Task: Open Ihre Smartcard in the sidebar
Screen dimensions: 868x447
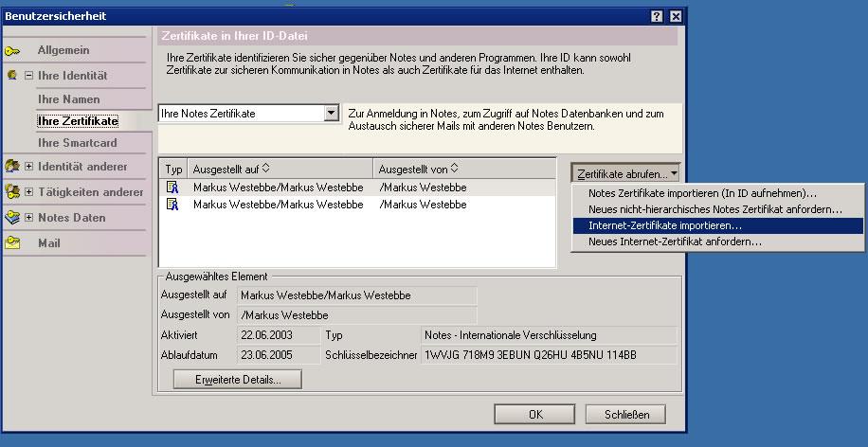Action: pyautogui.click(x=76, y=143)
